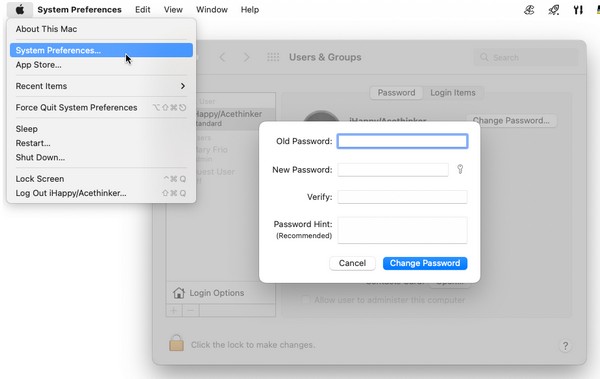The image size is (600, 379).
Task: Open the Apple menu icon
Action: tap(20, 9)
